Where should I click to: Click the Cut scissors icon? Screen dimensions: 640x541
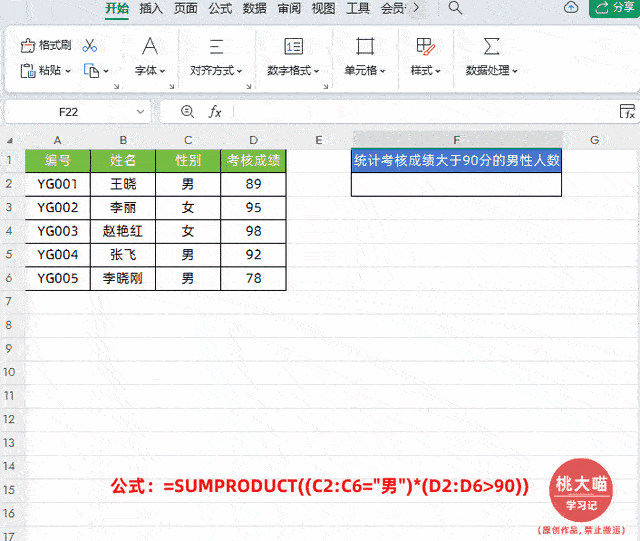tap(89, 45)
